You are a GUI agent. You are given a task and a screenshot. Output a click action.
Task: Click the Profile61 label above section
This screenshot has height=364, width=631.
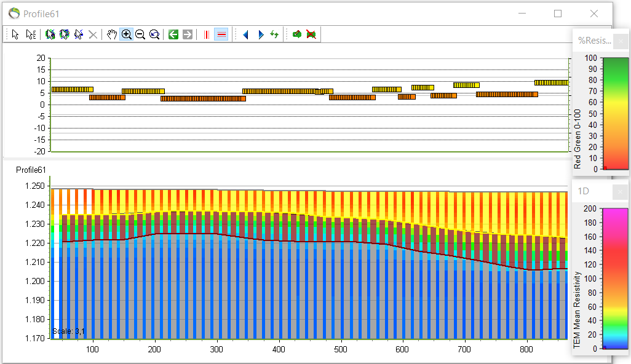pyautogui.click(x=31, y=170)
